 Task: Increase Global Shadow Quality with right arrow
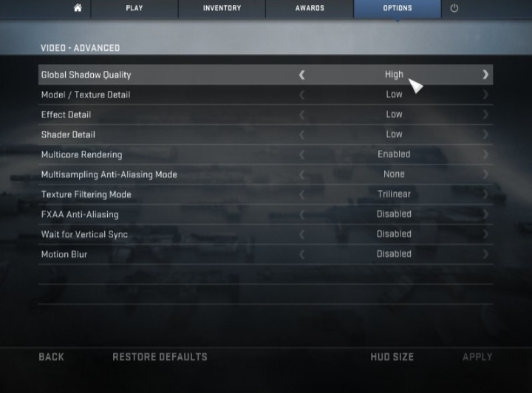485,75
